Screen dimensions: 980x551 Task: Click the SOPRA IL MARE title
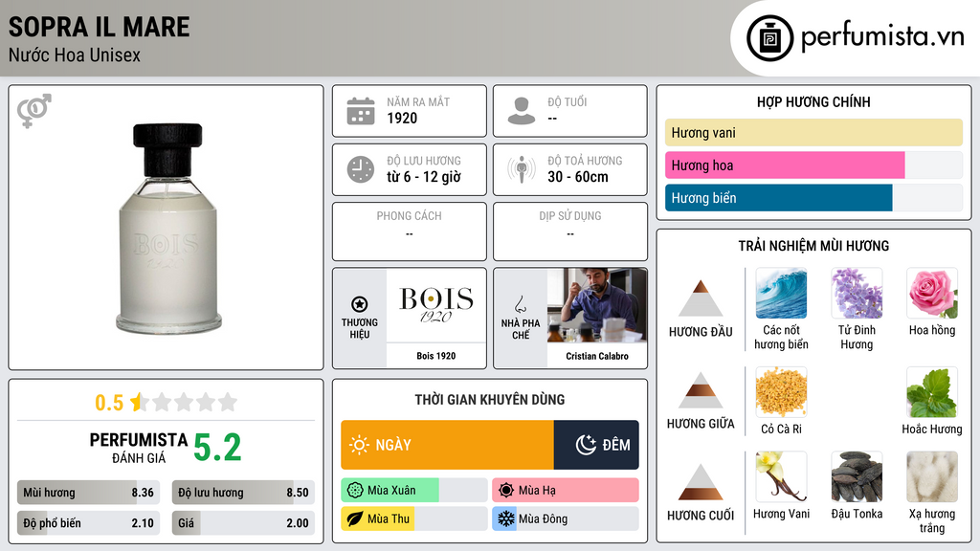coord(99,27)
